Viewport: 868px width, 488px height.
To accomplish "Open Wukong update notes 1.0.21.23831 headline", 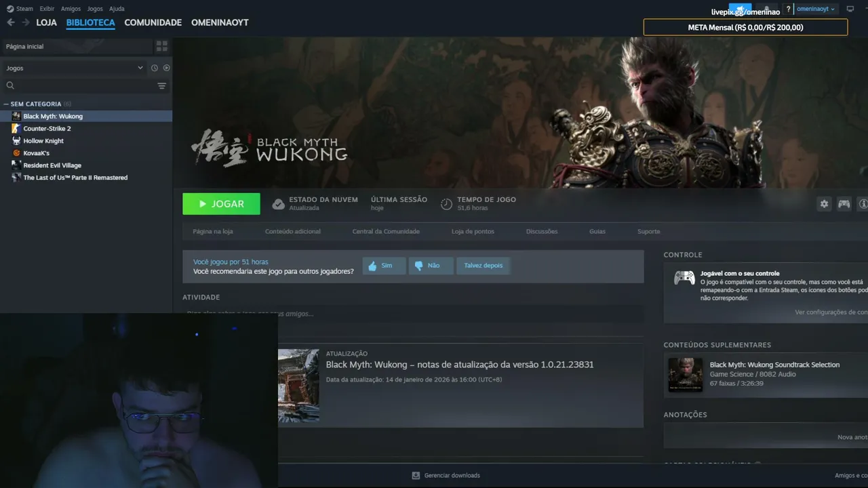I will pos(460,365).
